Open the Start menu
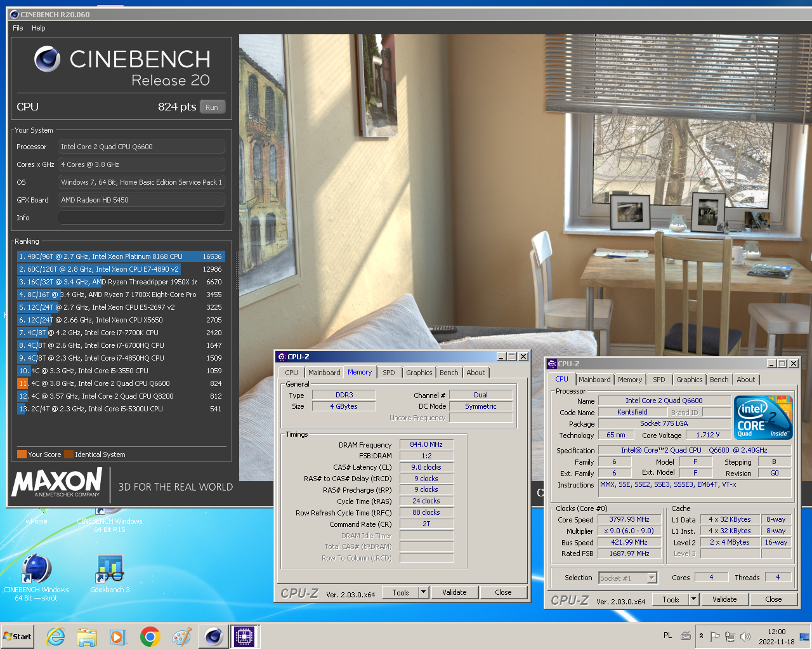This screenshot has height=650, width=812. coord(17,636)
